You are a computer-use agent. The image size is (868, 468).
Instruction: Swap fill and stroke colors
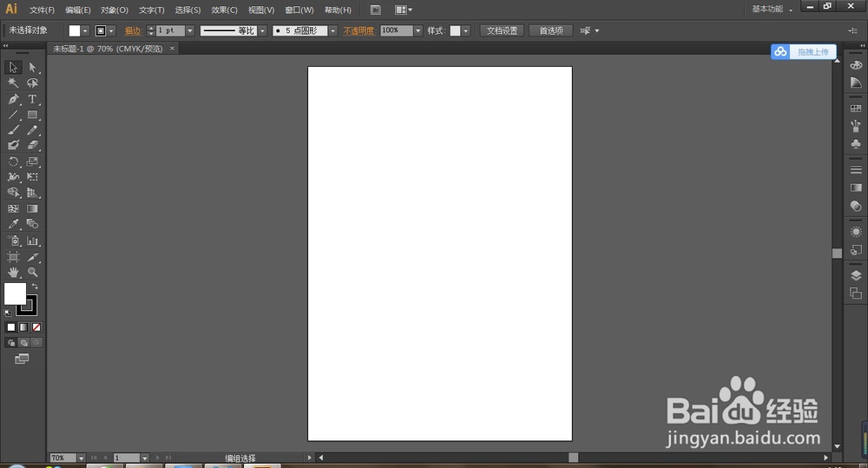35,287
